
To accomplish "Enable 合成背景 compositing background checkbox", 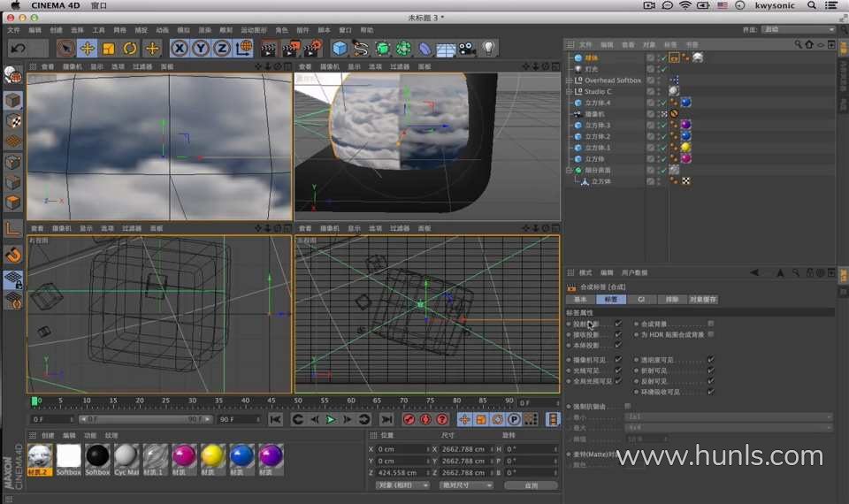I will [x=711, y=324].
